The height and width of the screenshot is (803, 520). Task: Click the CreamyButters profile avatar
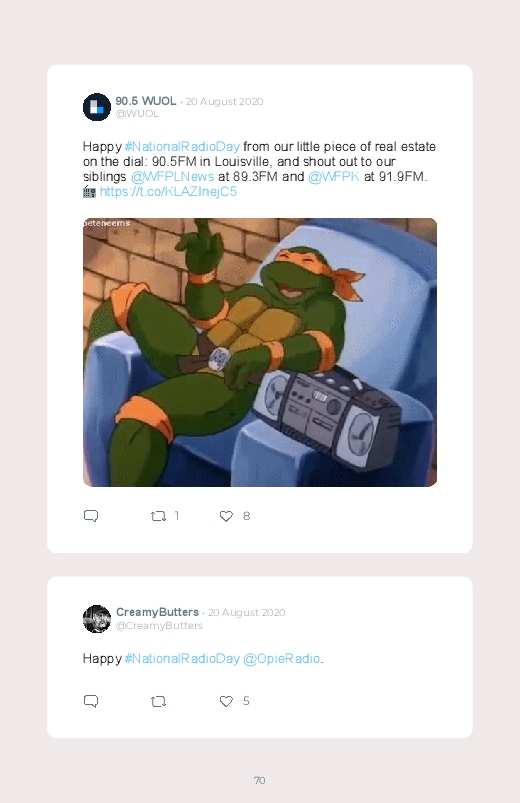[97, 619]
